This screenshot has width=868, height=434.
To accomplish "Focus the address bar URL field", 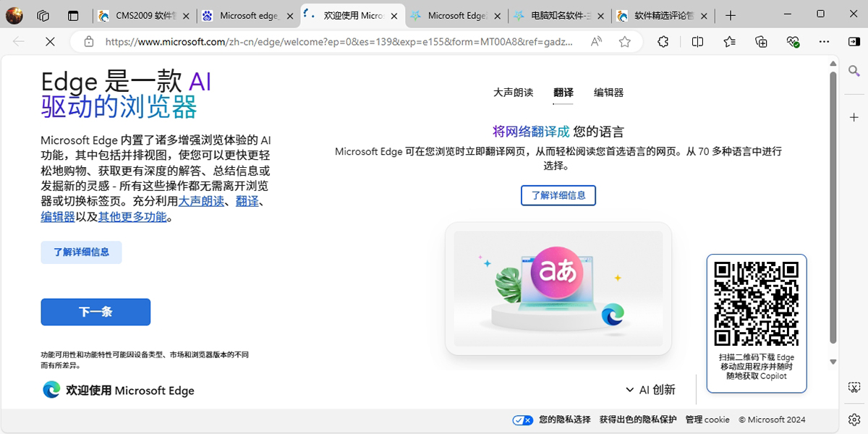I will (340, 42).
